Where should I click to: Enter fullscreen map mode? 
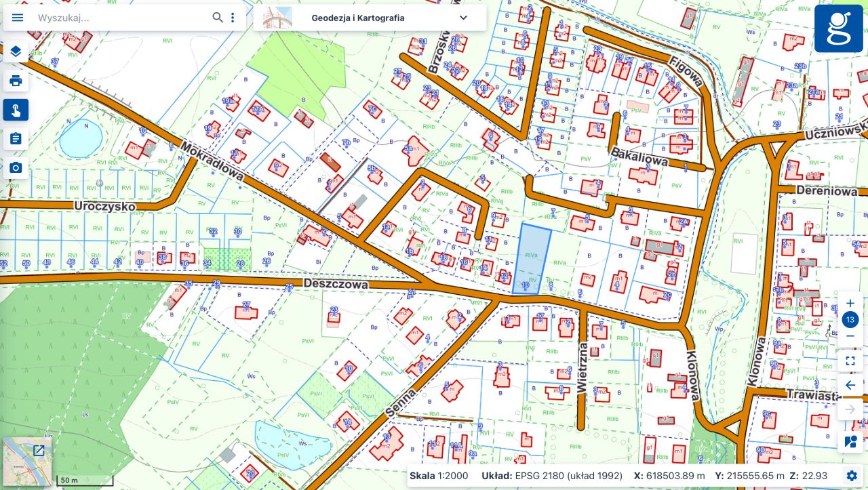pos(850,361)
